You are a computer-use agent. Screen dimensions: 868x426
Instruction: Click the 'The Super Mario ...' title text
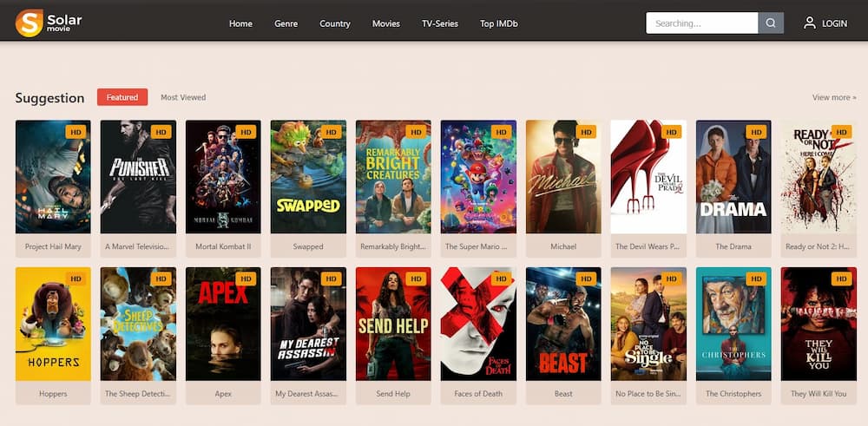[x=476, y=246]
